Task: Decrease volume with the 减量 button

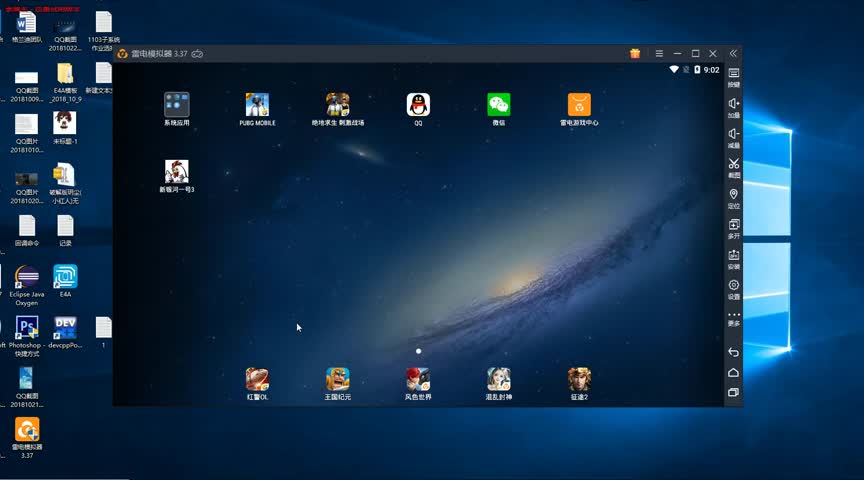Action: coord(733,134)
